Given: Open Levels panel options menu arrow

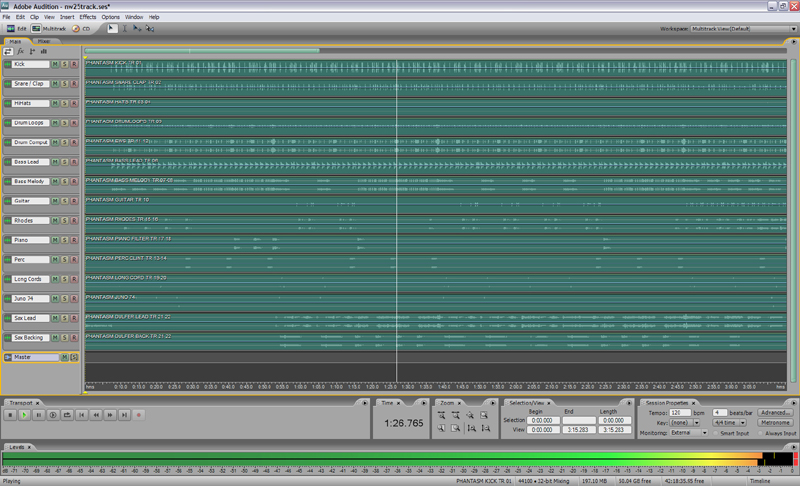Looking at the screenshot, I should (793, 447).
